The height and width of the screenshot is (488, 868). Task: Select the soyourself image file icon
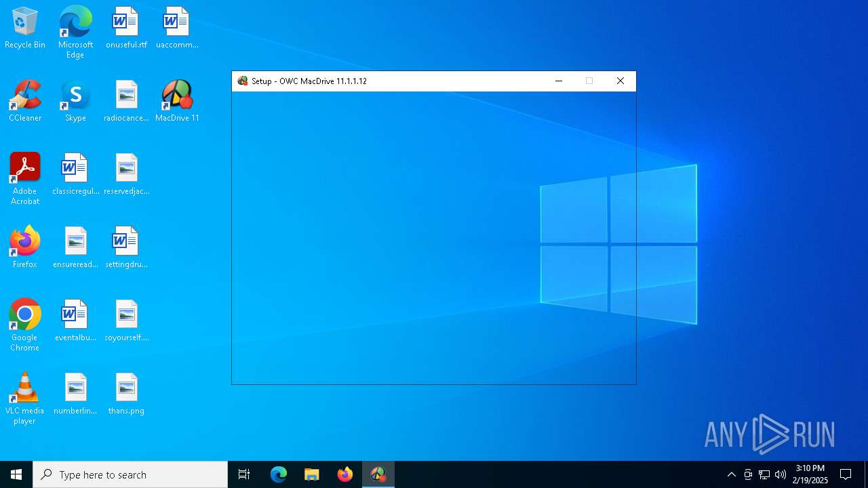coord(126,321)
